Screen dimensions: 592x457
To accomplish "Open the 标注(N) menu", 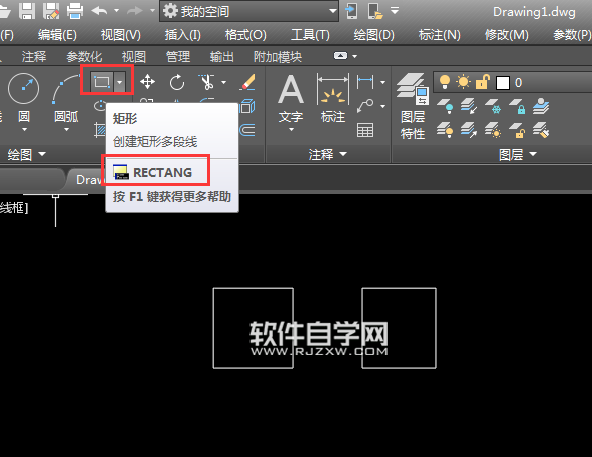I will click(439, 35).
